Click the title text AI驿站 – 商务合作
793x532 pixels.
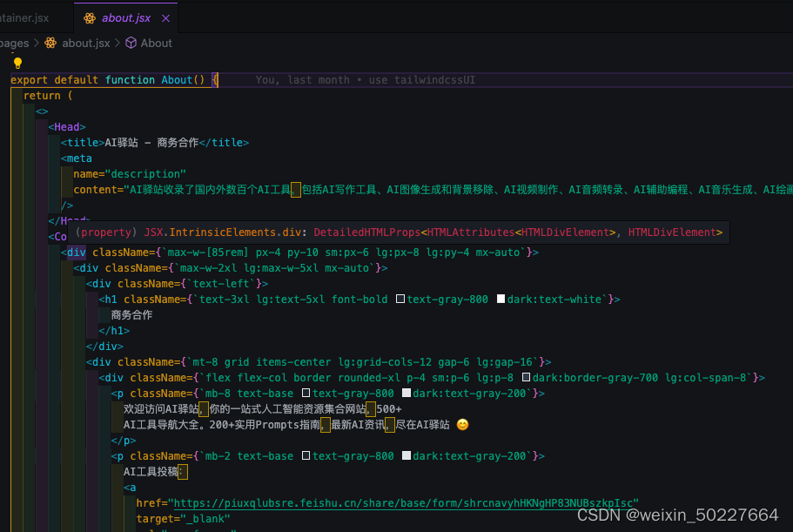151,143
